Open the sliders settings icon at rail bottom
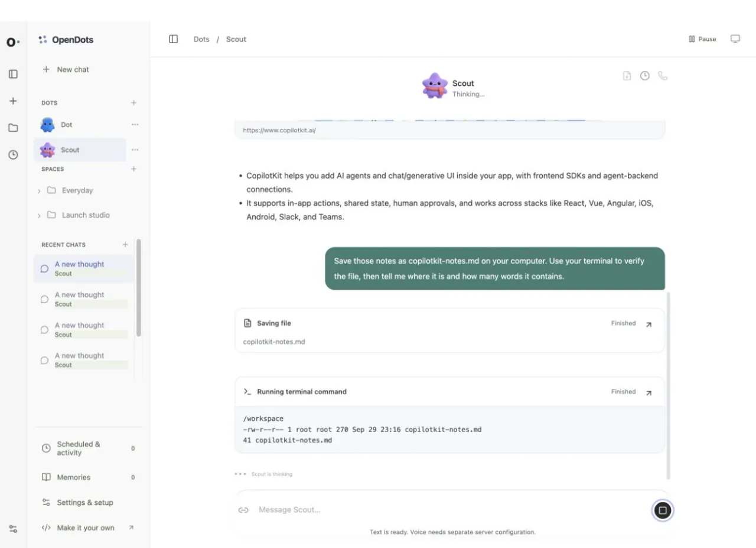Image resolution: width=756 pixels, height=548 pixels. (13, 528)
